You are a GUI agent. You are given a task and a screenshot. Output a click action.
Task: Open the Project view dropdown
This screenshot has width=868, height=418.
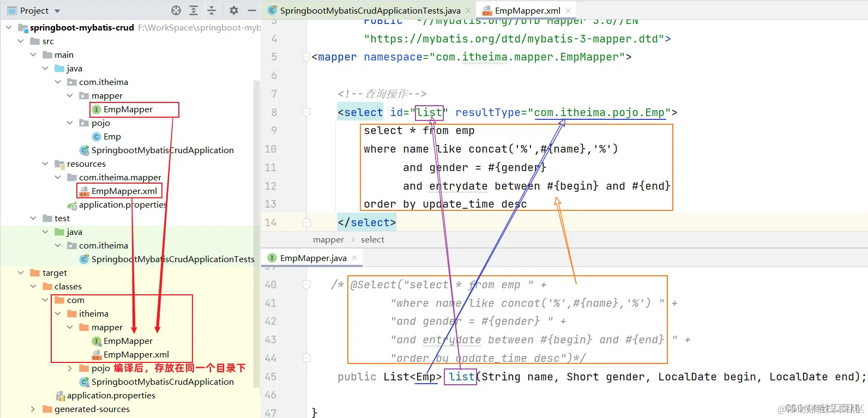[x=57, y=11]
